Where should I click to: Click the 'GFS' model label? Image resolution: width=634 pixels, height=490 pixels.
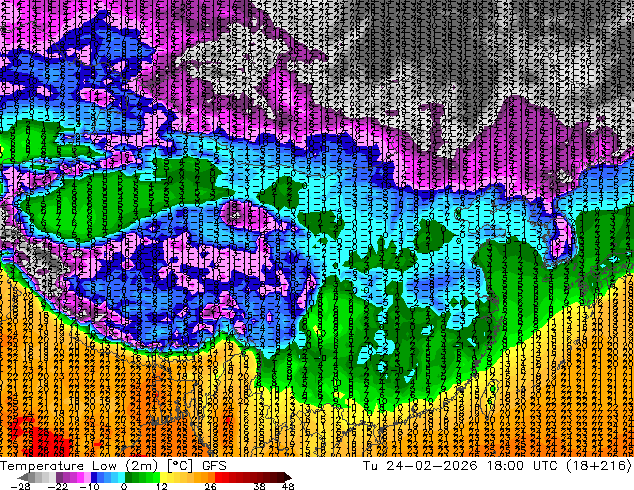[x=214, y=466]
